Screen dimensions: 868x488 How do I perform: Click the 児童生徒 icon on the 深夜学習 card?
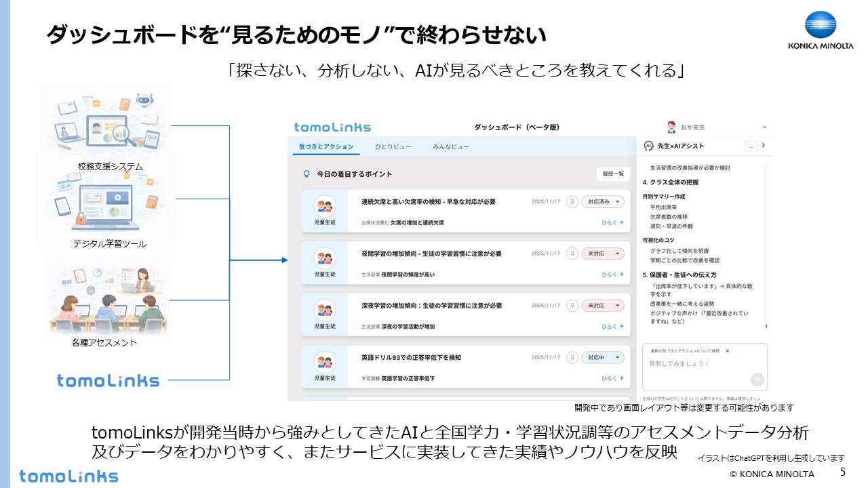pyautogui.click(x=325, y=310)
